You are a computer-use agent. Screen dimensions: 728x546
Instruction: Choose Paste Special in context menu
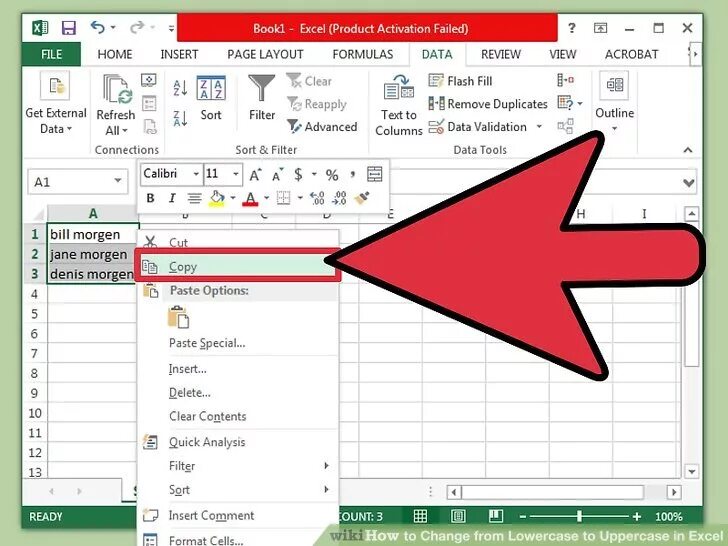click(x=207, y=343)
